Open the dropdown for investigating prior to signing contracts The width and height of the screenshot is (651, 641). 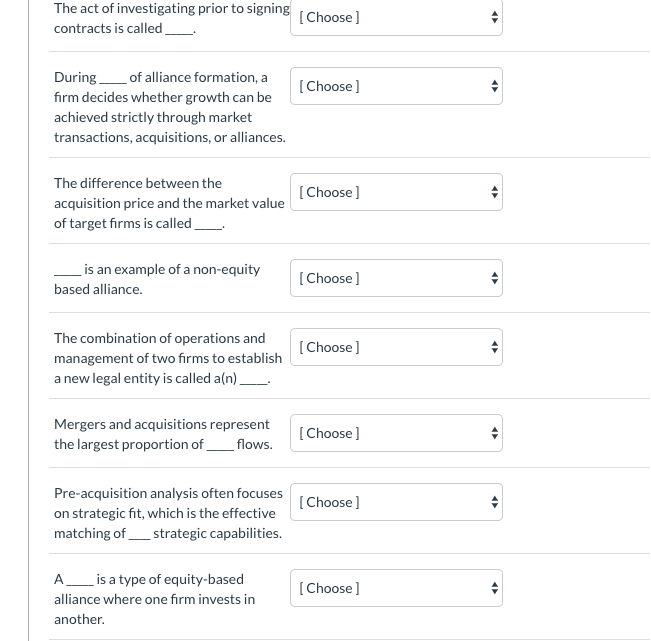396,18
